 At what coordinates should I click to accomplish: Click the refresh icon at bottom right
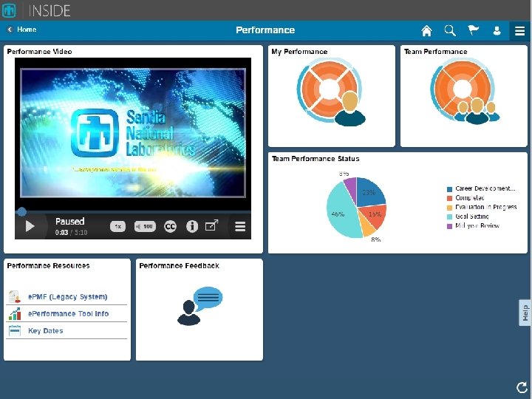pos(522,387)
